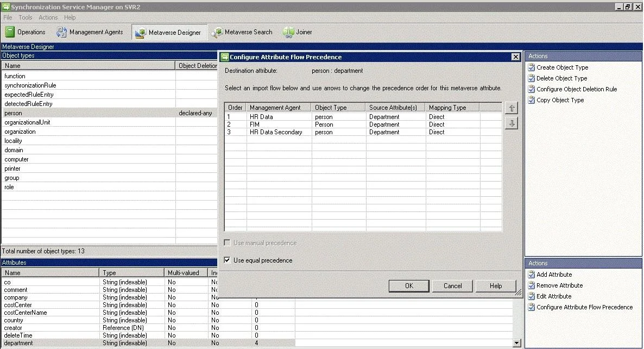Viewport: 644px width, 349px height.
Task: Select HR Data Secondary precedence row
Action: 363,132
